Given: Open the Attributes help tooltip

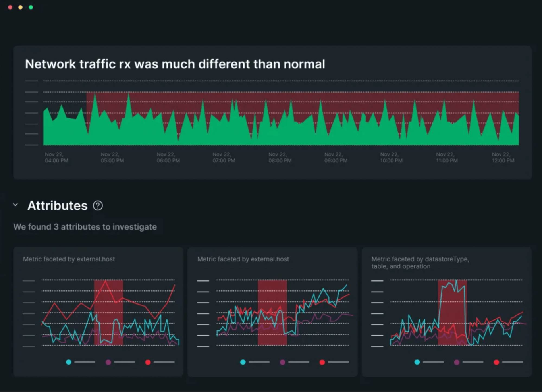Looking at the screenshot, I should (x=97, y=205).
